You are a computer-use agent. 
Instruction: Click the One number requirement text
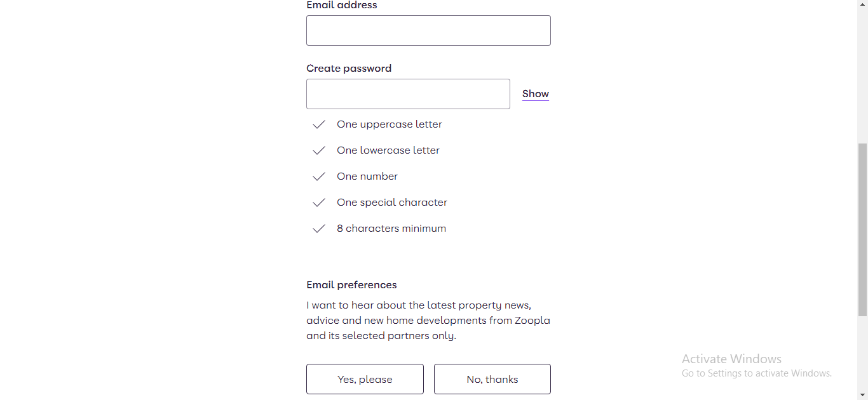pos(367,177)
